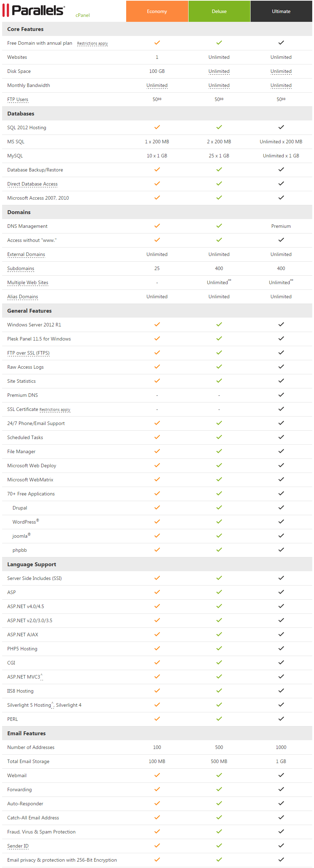Select the Economy plan column header
The height and width of the screenshot is (868, 314).
(x=157, y=11)
